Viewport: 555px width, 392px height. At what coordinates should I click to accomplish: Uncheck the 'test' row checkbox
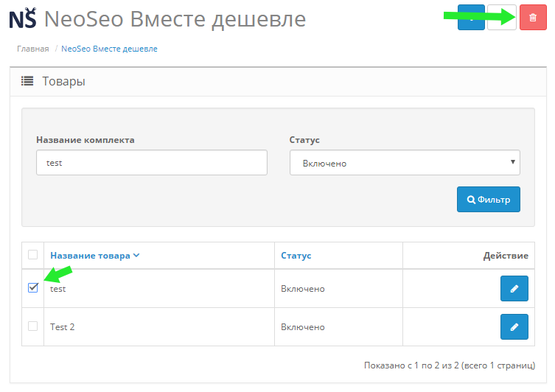pos(33,287)
